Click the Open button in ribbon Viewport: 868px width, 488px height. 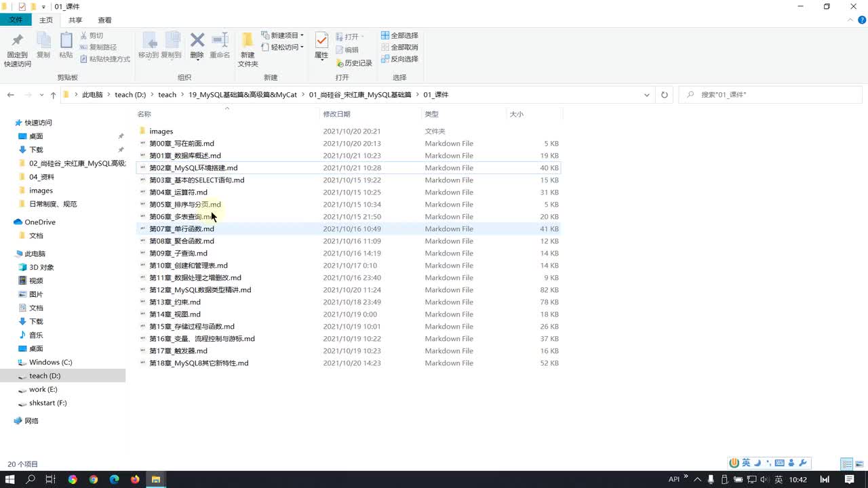(x=349, y=37)
